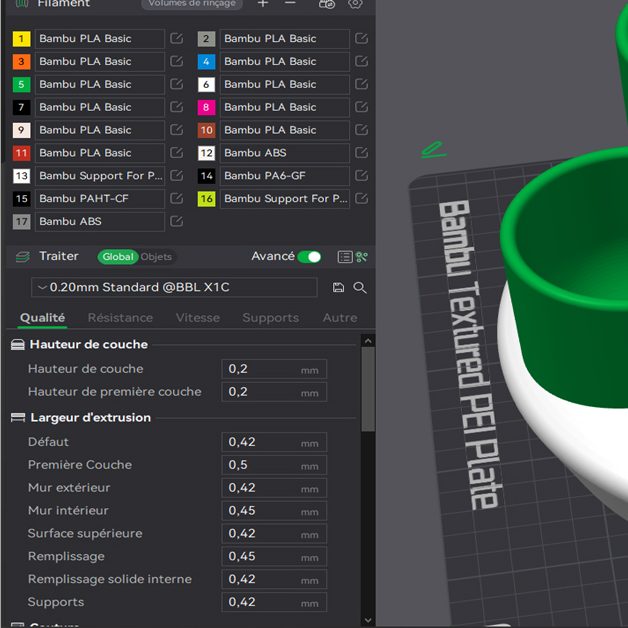
Task: Edit filament 12 Bambu ABS preset
Action: pyautogui.click(x=361, y=153)
